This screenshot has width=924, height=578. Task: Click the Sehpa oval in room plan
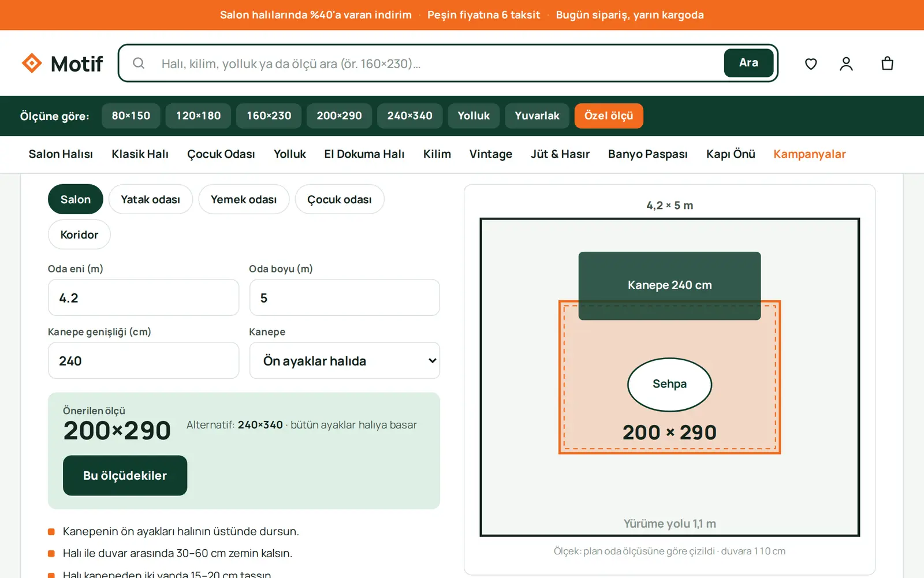pos(670,385)
